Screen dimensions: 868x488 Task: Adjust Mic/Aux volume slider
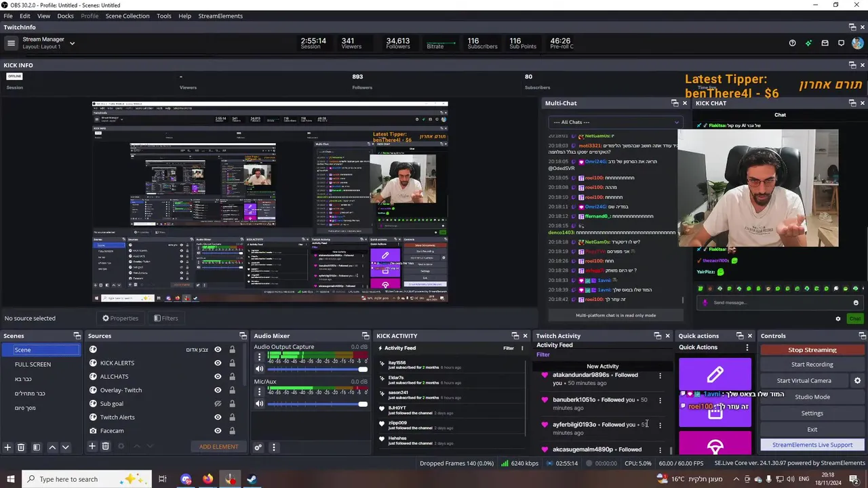[317, 404]
